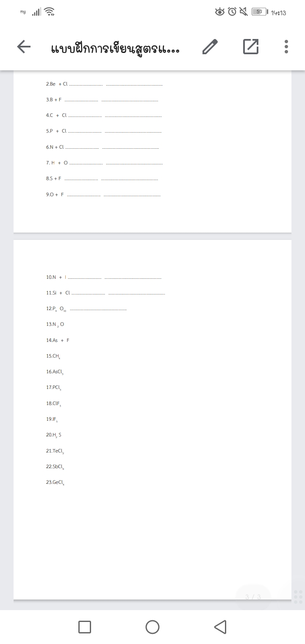Tap the fast-scroll grid handle
The image size is (305, 644).
coord(298,597)
